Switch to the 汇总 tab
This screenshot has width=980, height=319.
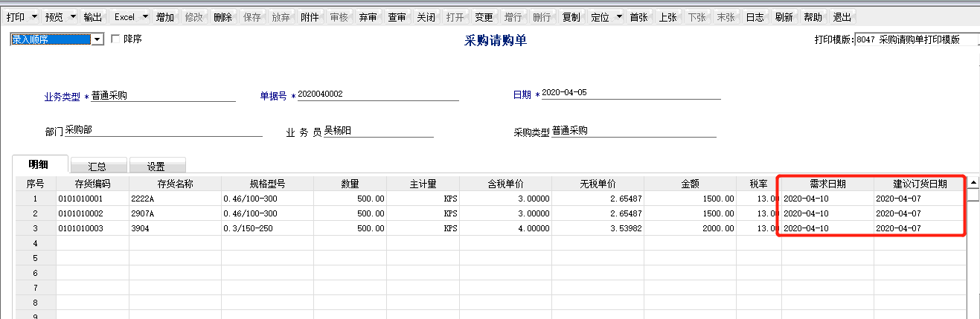point(97,167)
